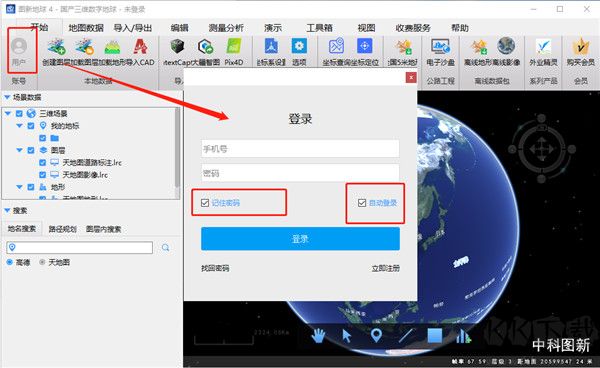Collapse the 三维场景 tree node
Screen dimensions: 600x368
click(x=7, y=114)
